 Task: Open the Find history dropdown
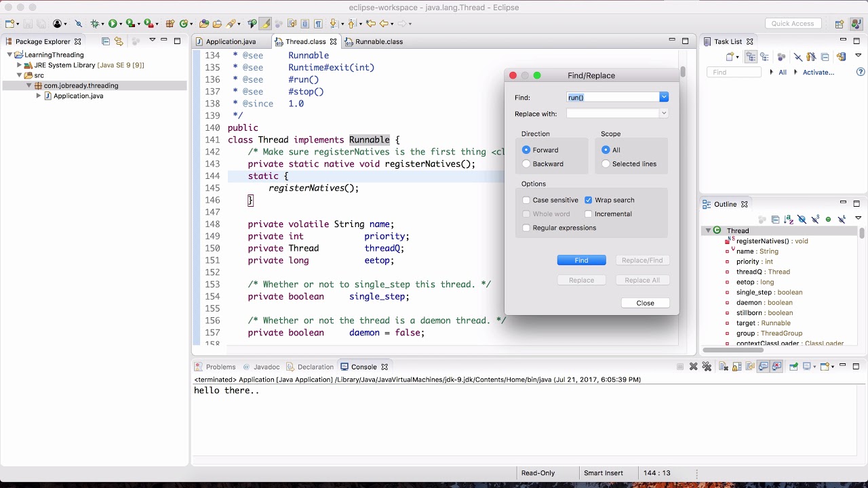click(664, 97)
